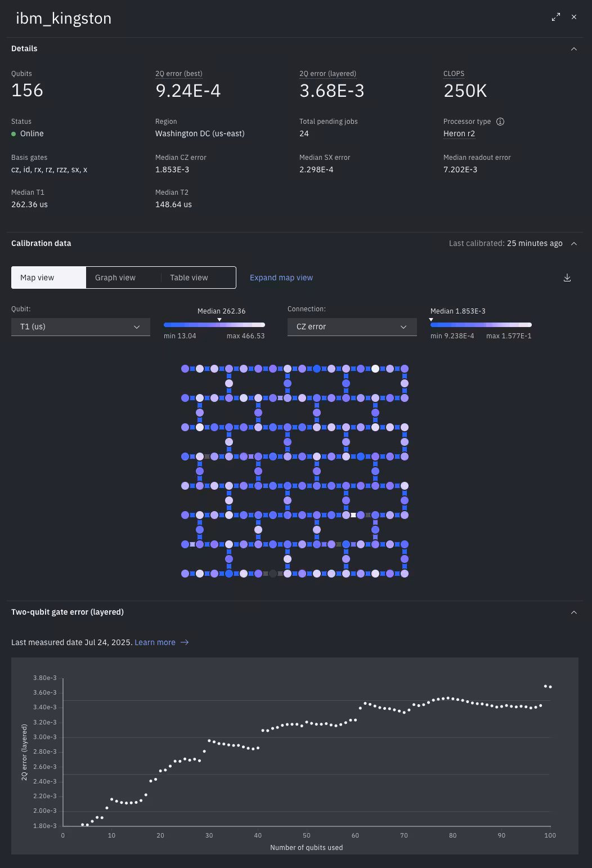Viewport: 592px width, 868px height.
Task: Click the min 9.238E-4 legend label
Action: pyautogui.click(x=452, y=336)
